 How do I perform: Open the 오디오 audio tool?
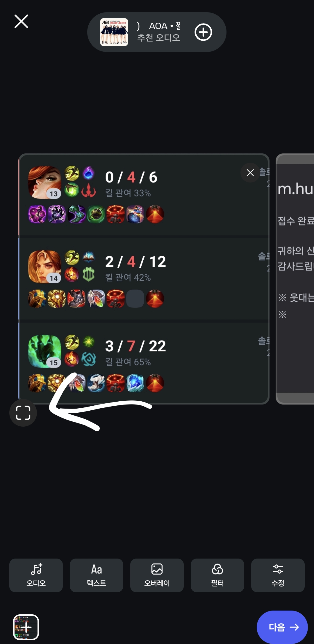pyautogui.click(x=36, y=575)
